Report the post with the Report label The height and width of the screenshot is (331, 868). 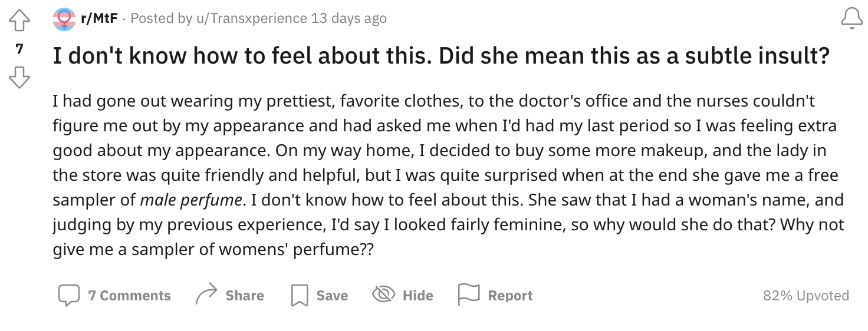point(510,296)
